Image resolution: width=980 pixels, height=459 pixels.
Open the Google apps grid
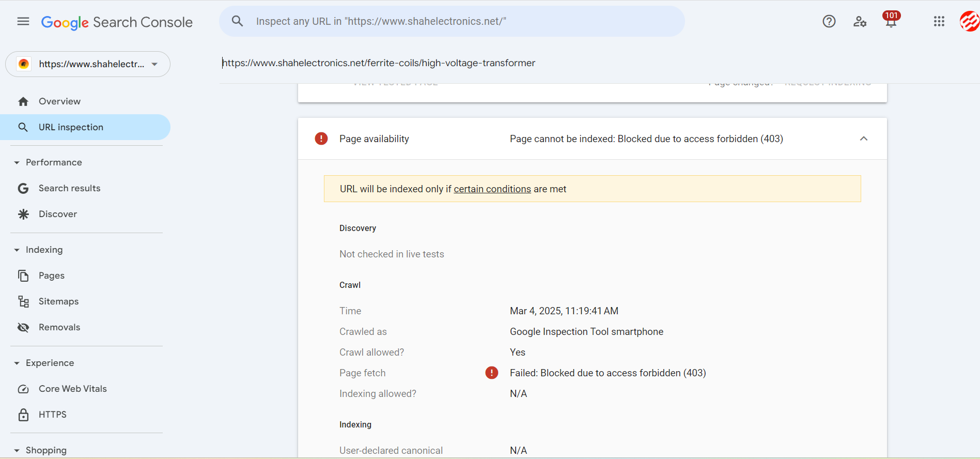click(939, 21)
